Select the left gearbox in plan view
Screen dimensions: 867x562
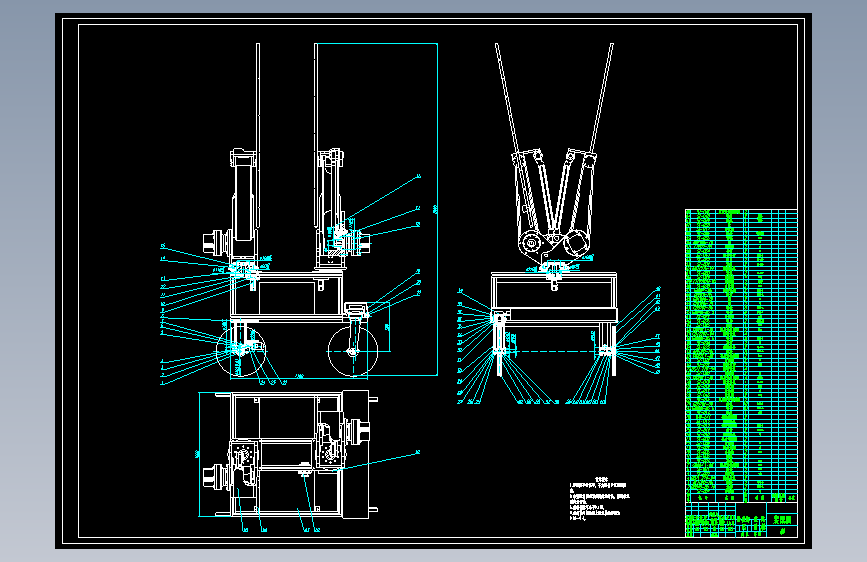[x=244, y=464]
